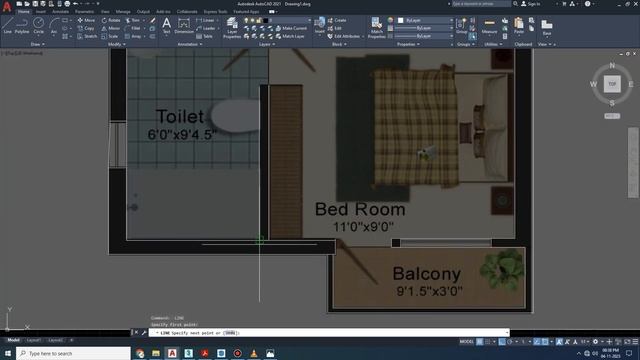Toggle snap mode in status bar

(487, 342)
